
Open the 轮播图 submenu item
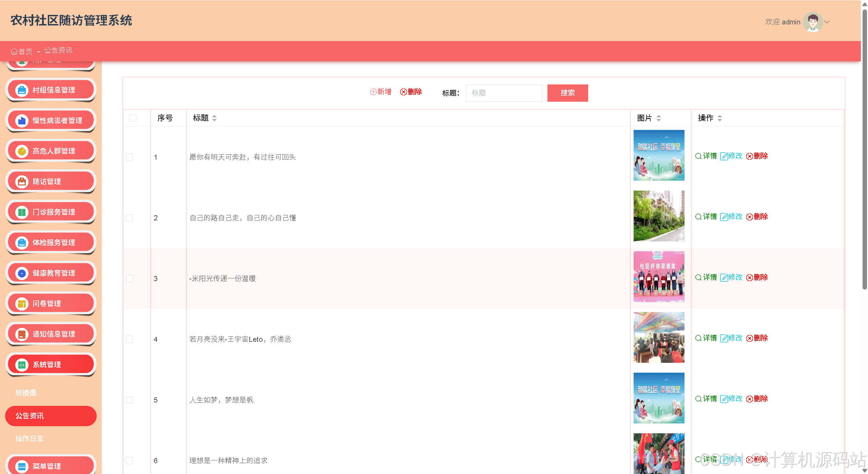(x=26, y=393)
